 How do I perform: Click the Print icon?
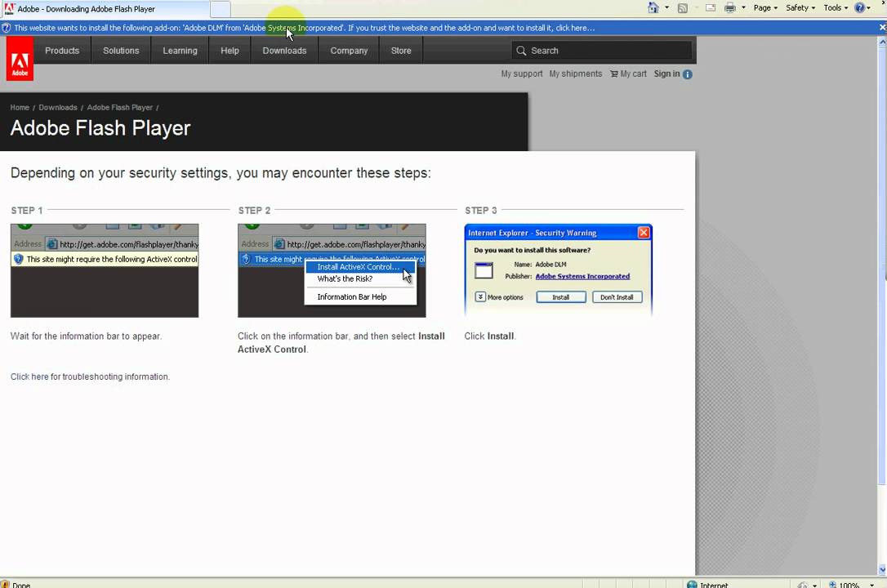coord(730,8)
